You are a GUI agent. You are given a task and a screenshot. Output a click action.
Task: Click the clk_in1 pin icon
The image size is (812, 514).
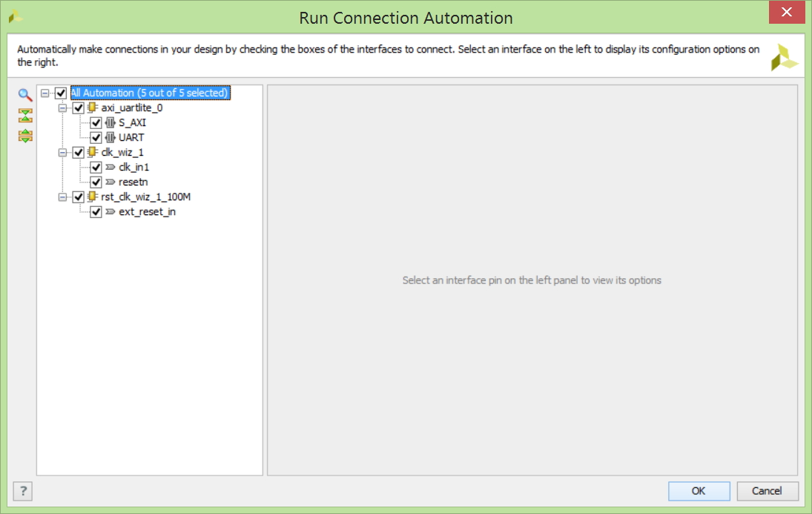click(x=110, y=168)
